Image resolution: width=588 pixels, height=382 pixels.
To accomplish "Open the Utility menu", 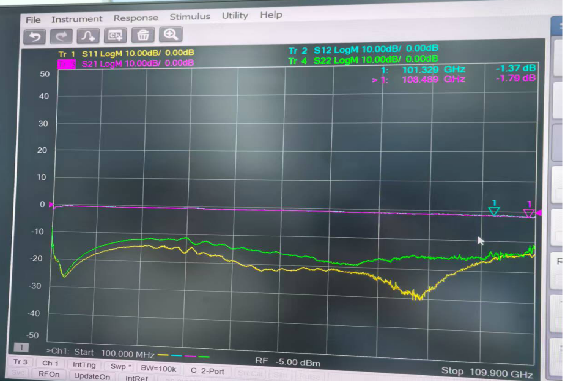I will coord(235,16).
